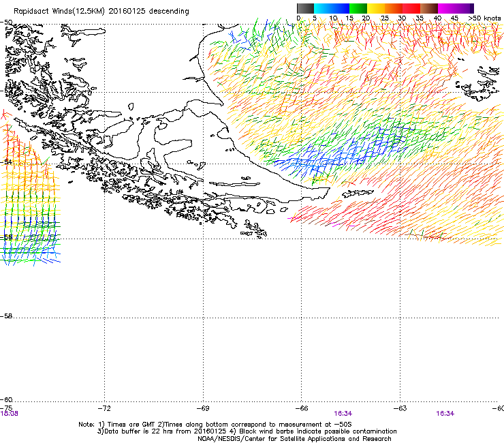Pick the red 30–35 knots legend segment
The width and height of the screenshot is (504, 443).
411,8
